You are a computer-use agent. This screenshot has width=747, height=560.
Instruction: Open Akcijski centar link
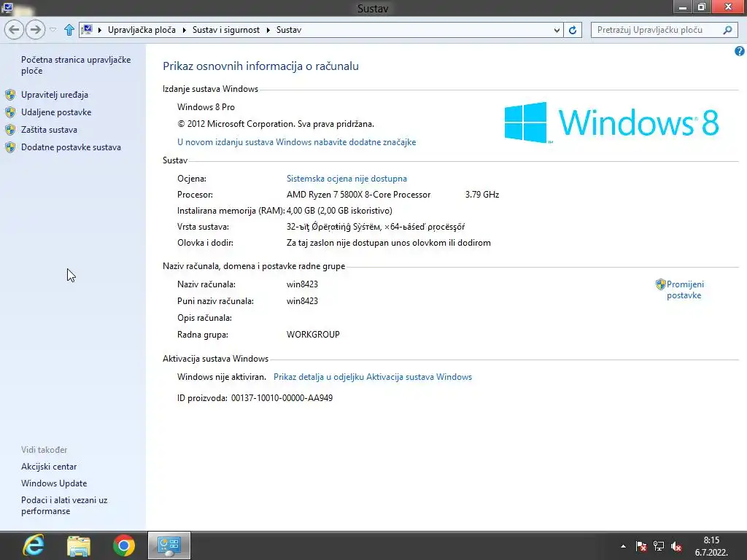tap(49, 467)
